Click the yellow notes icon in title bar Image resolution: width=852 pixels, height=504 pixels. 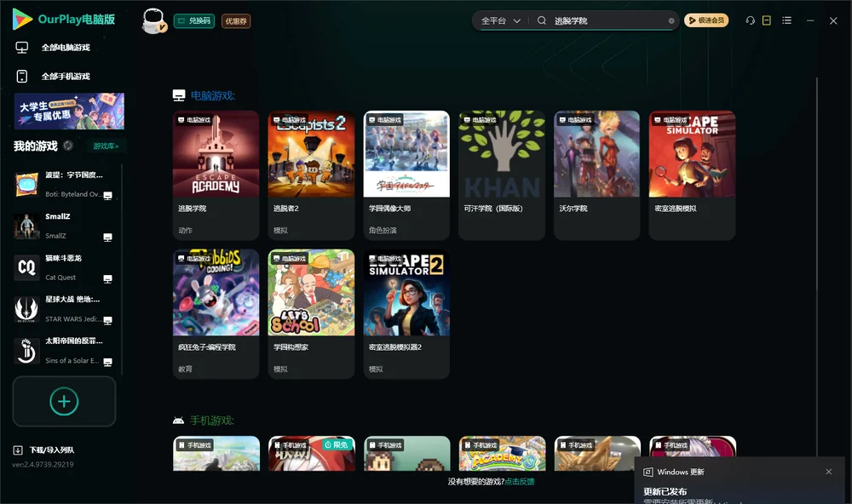(x=766, y=20)
